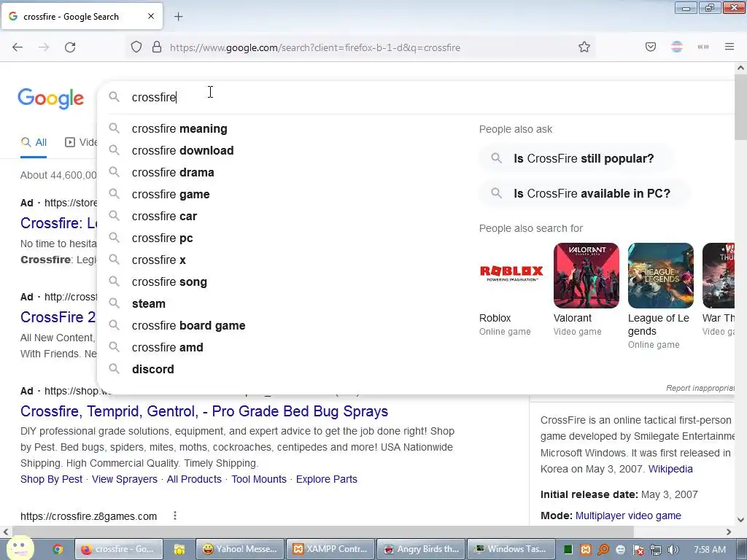Select suggestion crossfire meaning
Image resolution: width=747 pixels, height=560 pixels.
point(179,128)
